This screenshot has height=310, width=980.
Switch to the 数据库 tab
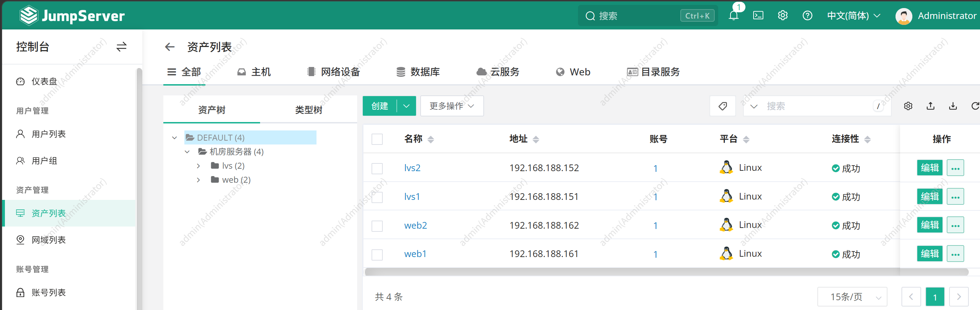418,72
